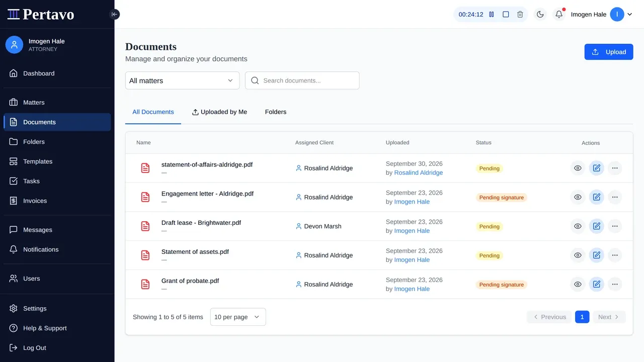Edit the Engagement letter - Aldridge.pdf row
This screenshot has width=644, height=362.
pyautogui.click(x=596, y=197)
